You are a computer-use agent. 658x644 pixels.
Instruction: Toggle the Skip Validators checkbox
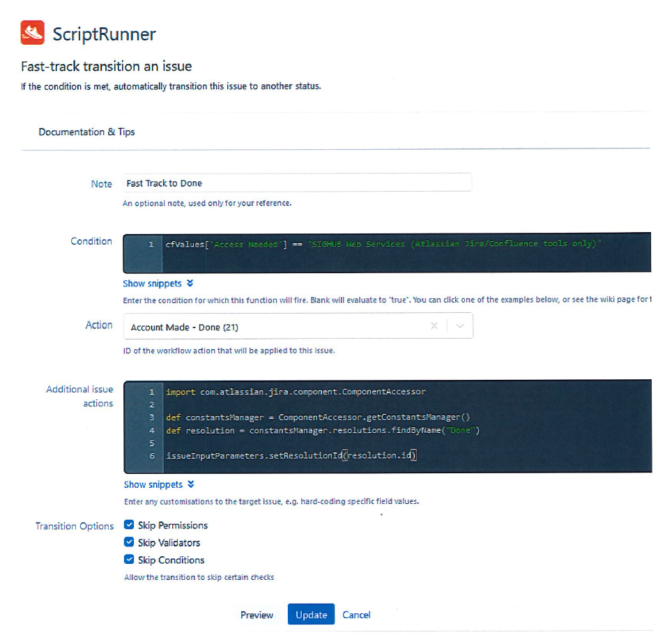pos(129,542)
